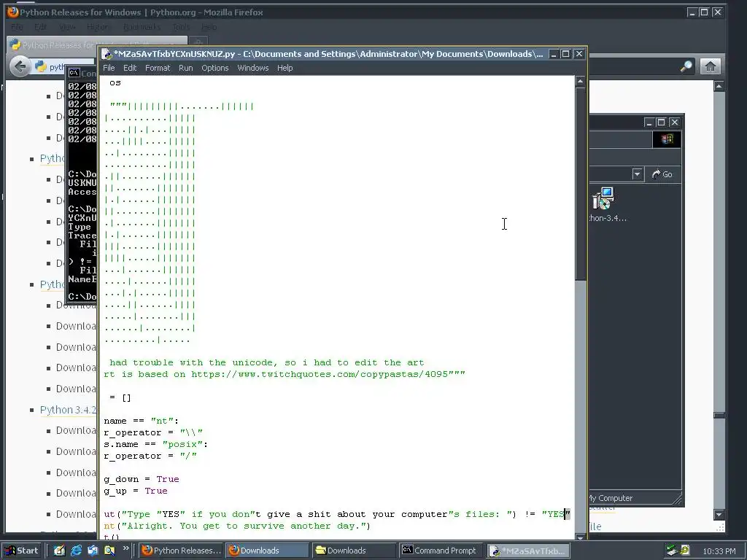Click the magnifier quick launch icon
This screenshot has height=560, width=747.
(x=109, y=551)
